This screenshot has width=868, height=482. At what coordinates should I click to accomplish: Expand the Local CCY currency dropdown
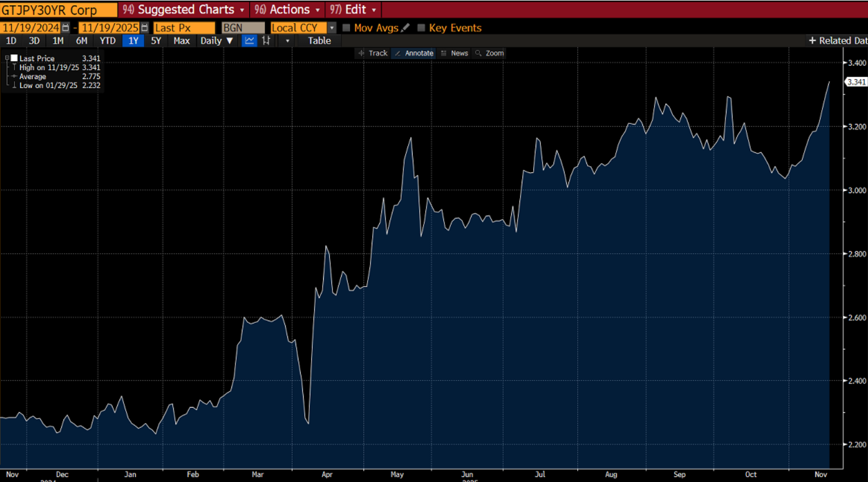tap(332, 28)
